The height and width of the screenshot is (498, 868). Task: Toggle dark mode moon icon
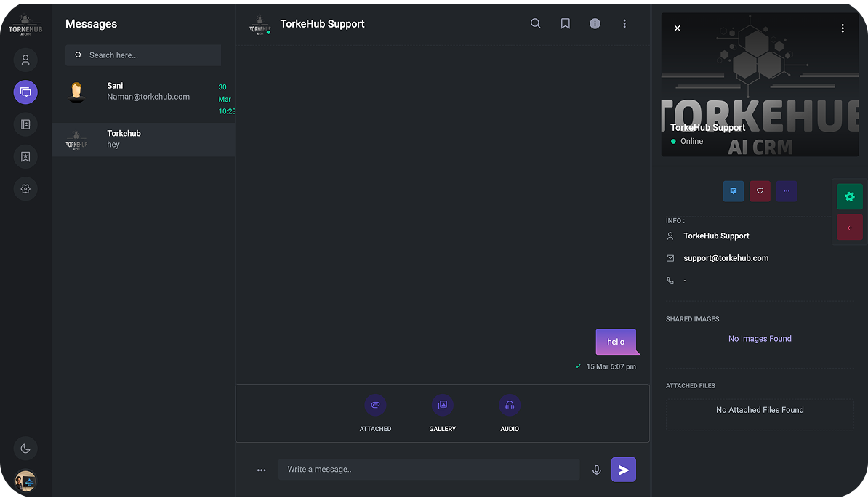(x=25, y=449)
